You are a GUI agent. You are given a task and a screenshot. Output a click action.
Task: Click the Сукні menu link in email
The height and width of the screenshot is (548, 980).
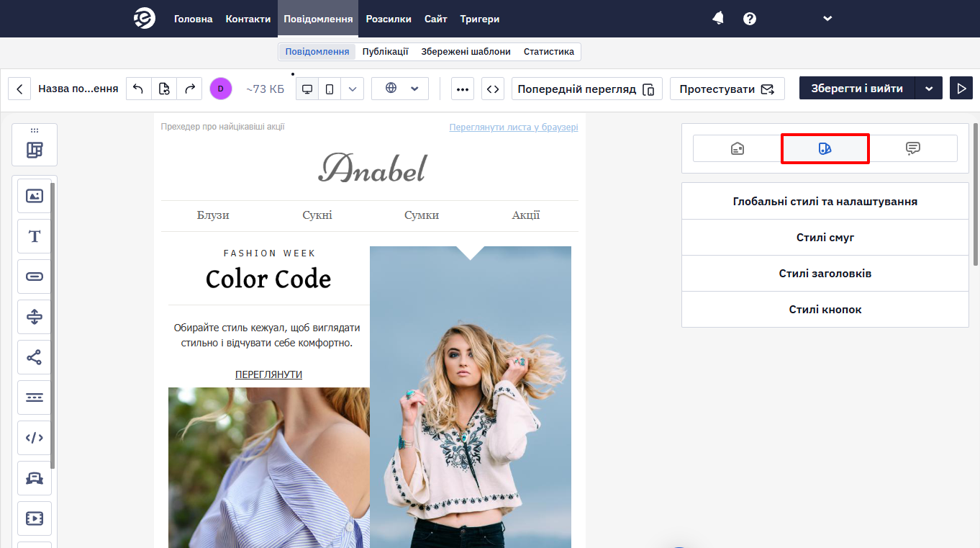click(x=317, y=215)
